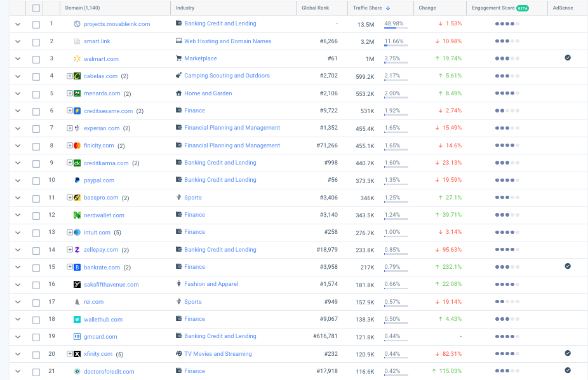Click the 11.66% traffic share bar
Screen dimensions: 588x380
pos(396,45)
